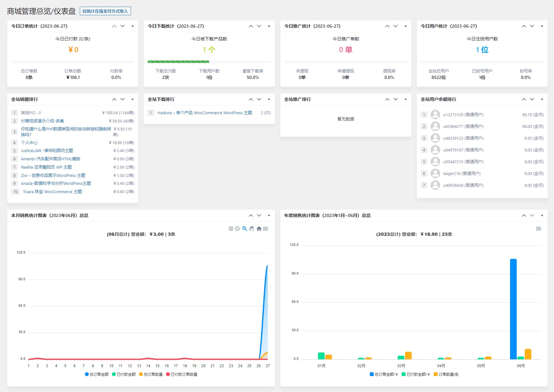The width and height of the screenshot is (554, 392).
Task: Move 今日推广统计 panel up with chevron
Action: tap(387, 26)
